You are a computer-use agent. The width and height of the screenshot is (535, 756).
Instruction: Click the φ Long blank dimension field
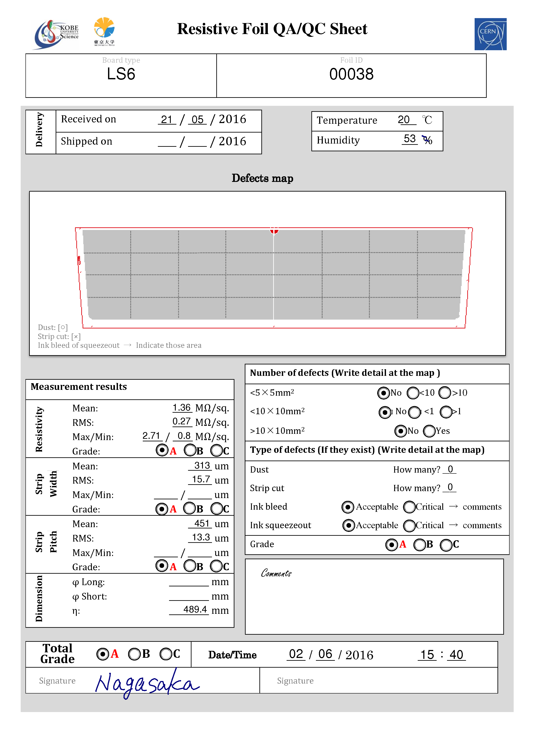(x=189, y=582)
